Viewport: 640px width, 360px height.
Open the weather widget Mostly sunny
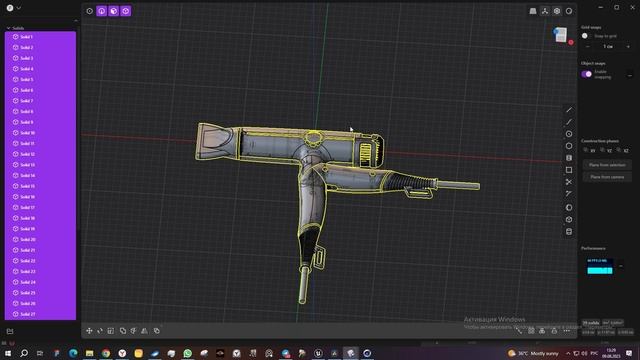click(534, 353)
